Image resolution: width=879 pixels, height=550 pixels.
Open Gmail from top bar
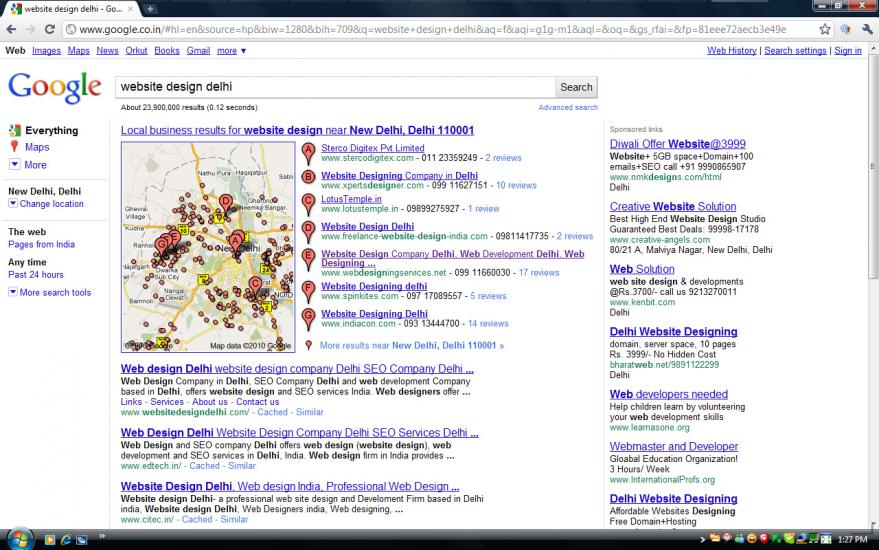(x=198, y=50)
